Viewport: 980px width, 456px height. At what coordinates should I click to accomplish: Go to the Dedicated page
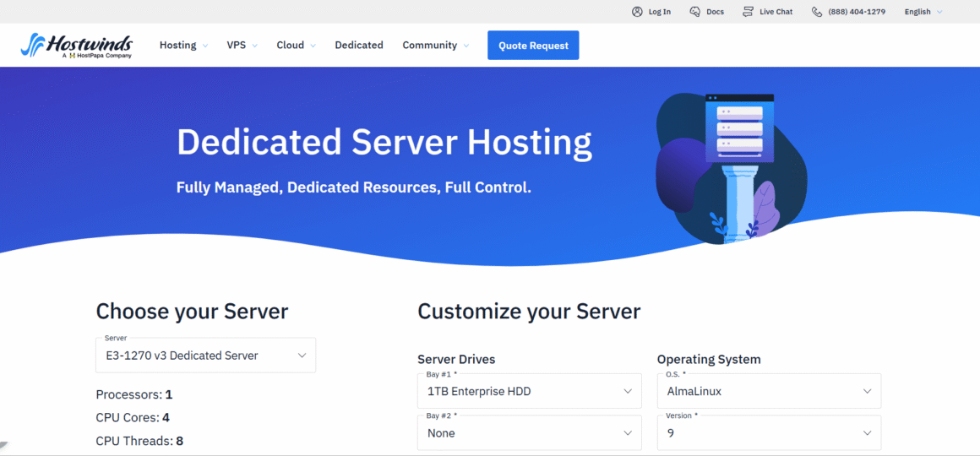[x=359, y=45]
